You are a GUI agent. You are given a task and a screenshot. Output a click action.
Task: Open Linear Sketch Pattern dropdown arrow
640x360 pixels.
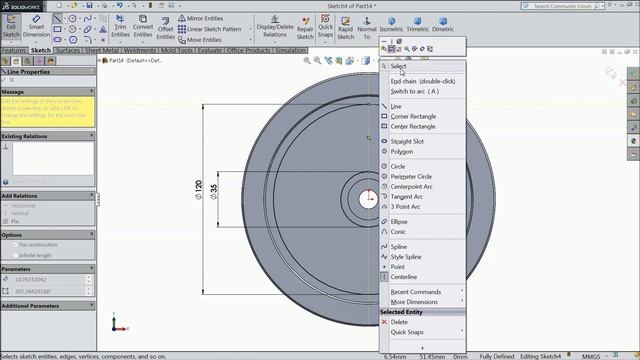[x=250, y=29]
